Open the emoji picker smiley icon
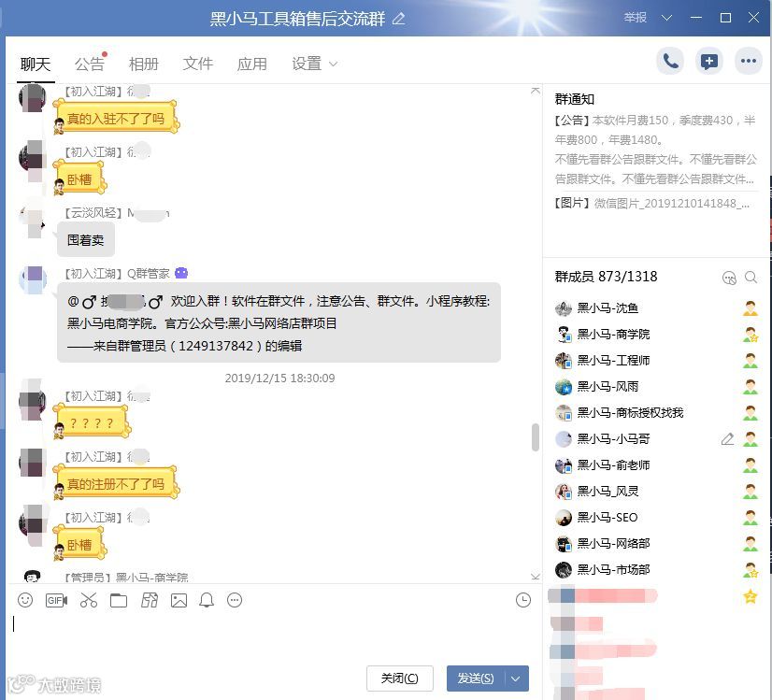This screenshot has width=772, height=700. coord(25,600)
